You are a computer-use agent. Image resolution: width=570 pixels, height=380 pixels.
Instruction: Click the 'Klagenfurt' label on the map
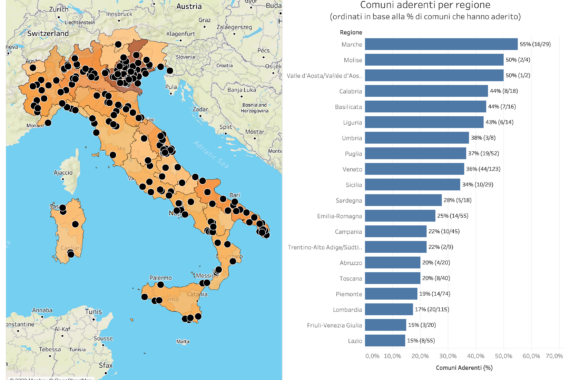[181, 33]
